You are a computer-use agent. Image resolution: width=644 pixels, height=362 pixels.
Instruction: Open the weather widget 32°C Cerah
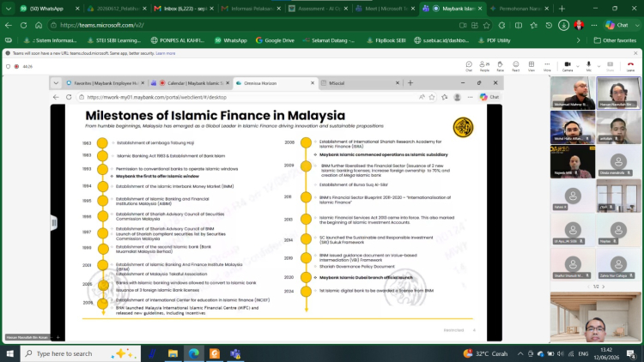point(485,353)
